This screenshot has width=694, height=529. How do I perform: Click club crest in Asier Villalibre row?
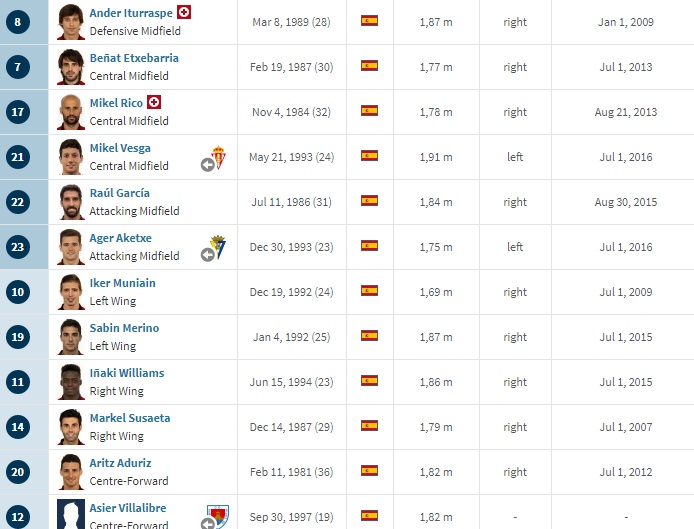[218, 516]
